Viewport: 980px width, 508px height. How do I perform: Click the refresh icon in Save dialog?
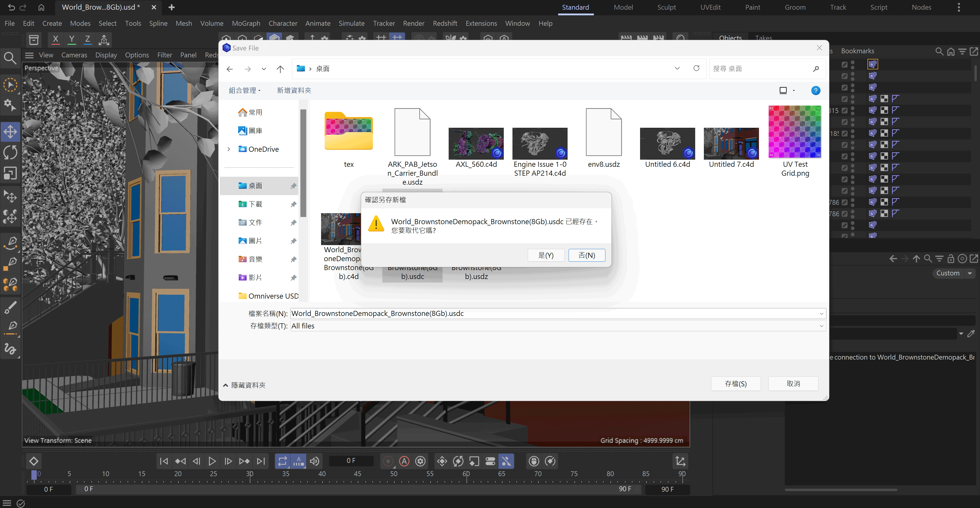click(696, 68)
